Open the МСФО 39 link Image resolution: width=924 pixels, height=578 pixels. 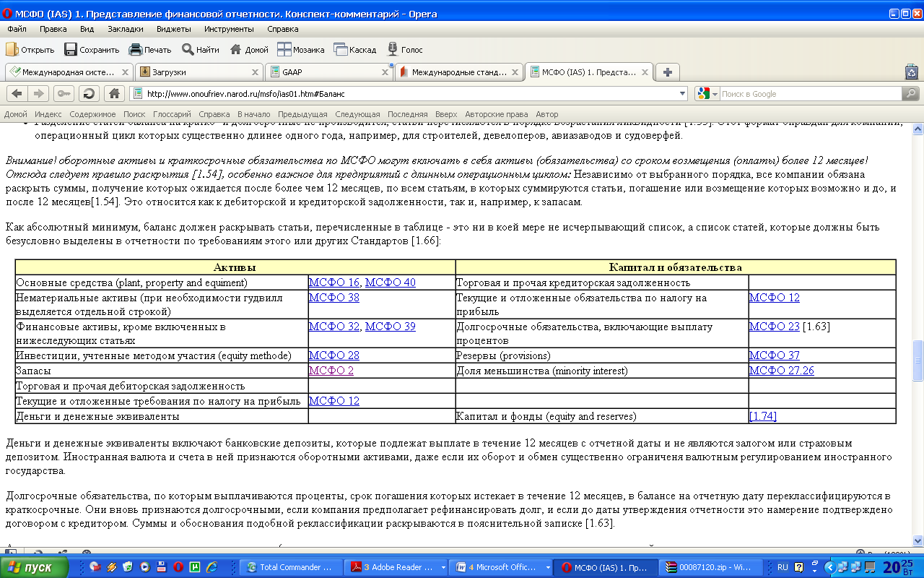[x=391, y=326]
